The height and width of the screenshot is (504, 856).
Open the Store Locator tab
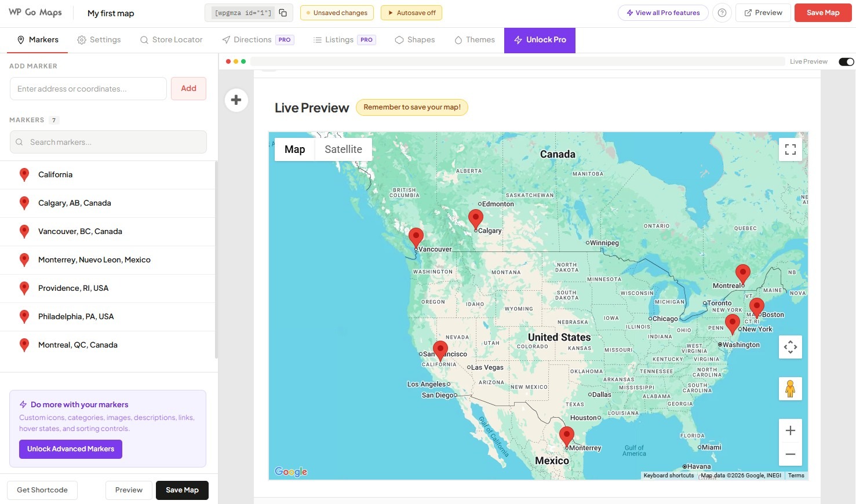pyautogui.click(x=172, y=40)
